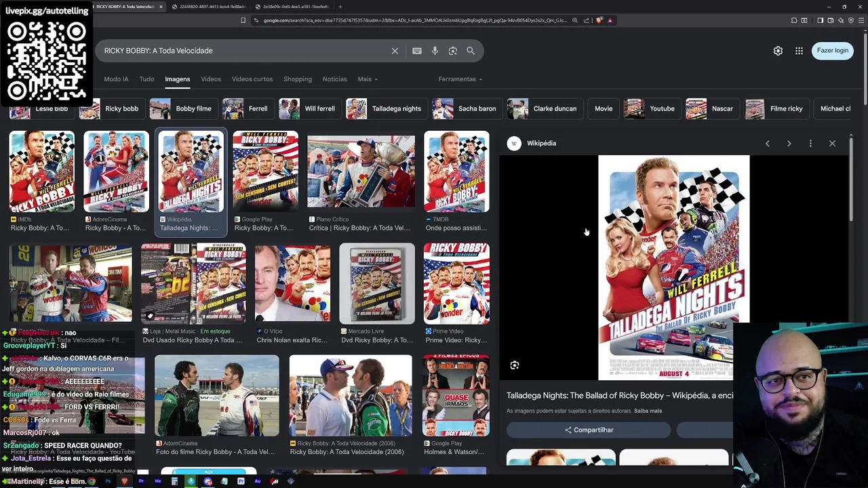Open the IMDb Ricky Bobby poster thumbnail
Image resolution: width=868 pixels, height=488 pixels.
point(41,171)
